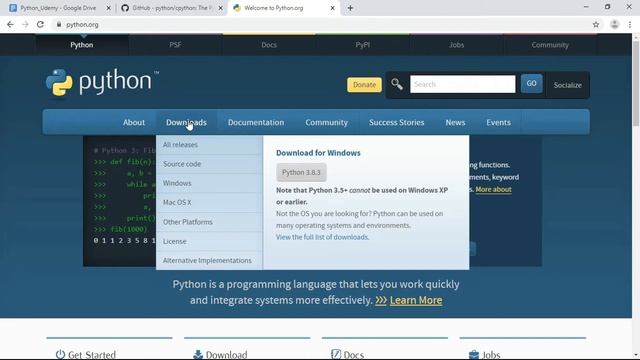
Task: Select the Docs top meta tab
Action: (269, 45)
